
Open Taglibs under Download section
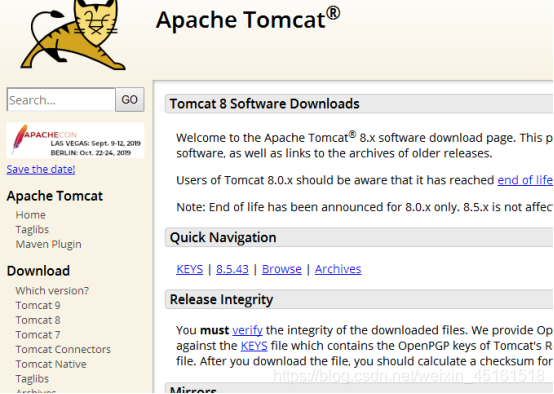pyautogui.click(x=32, y=379)
